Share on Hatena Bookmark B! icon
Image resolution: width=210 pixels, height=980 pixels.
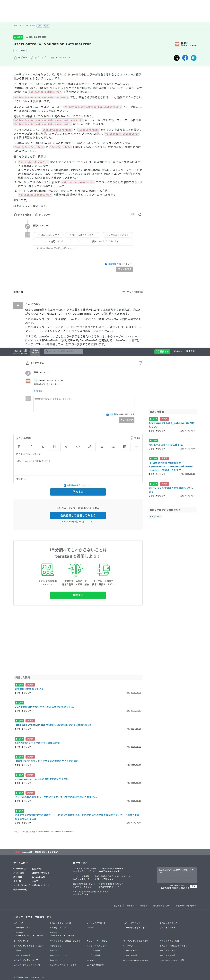tap(194, 58)
